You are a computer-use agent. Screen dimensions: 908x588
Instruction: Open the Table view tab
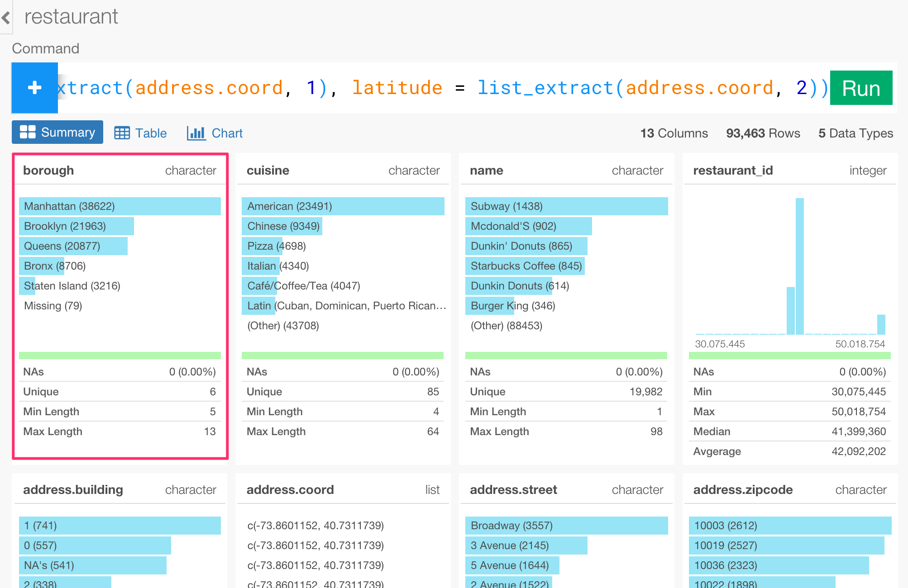pos(140,133)
